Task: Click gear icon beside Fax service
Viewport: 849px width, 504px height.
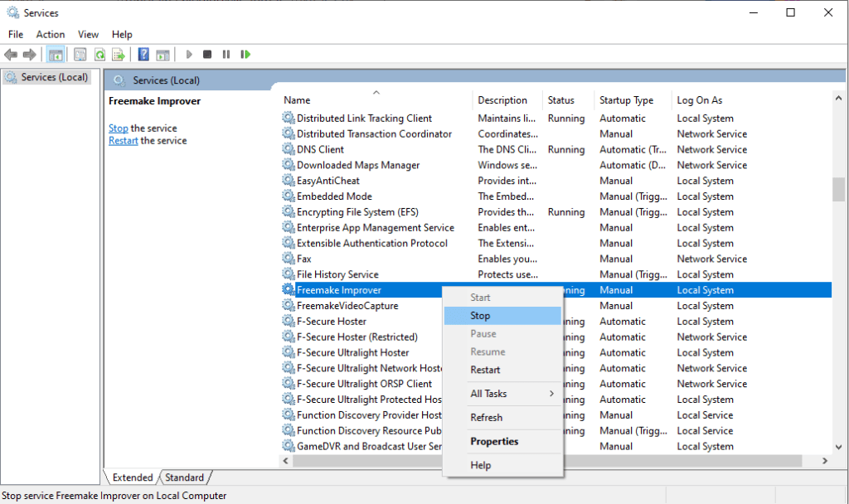Action: [x=289, y=259]
